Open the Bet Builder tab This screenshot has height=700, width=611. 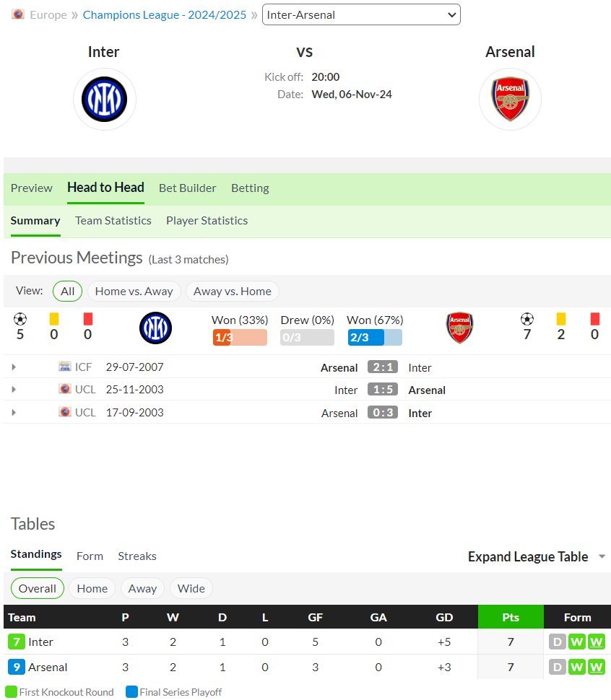[188, 188]
